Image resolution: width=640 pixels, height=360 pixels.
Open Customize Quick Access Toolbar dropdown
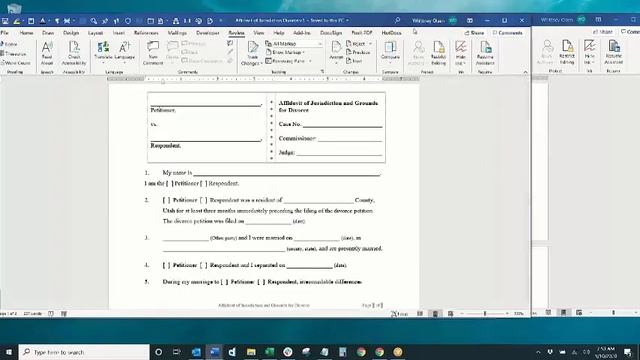[x=221, y=20]
